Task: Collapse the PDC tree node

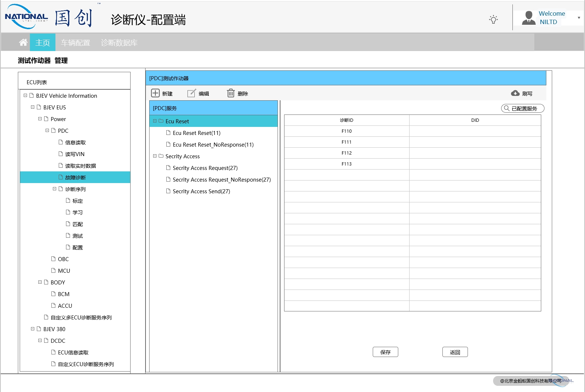Action: pos(47,131)
